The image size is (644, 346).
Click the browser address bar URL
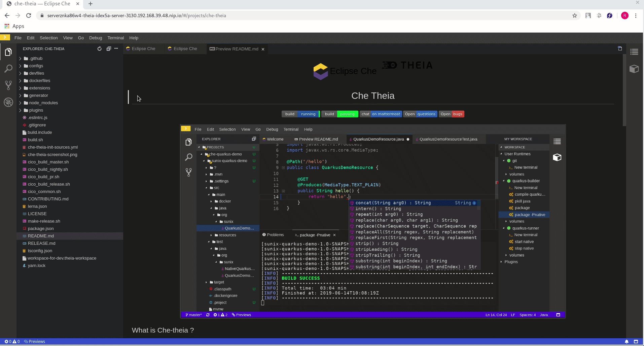[137, 15]
